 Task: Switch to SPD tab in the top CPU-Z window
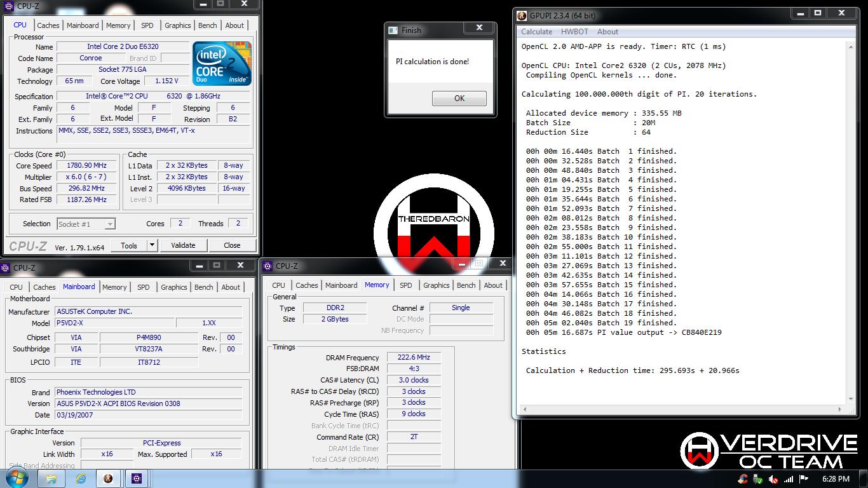[x=147, y=25]
